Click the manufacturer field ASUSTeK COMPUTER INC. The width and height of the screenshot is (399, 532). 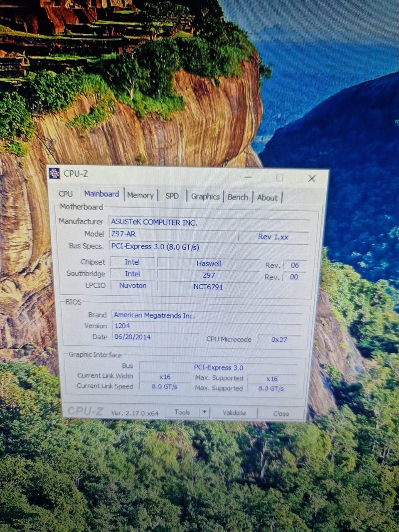pyautogui.click(x=209, y=222)
